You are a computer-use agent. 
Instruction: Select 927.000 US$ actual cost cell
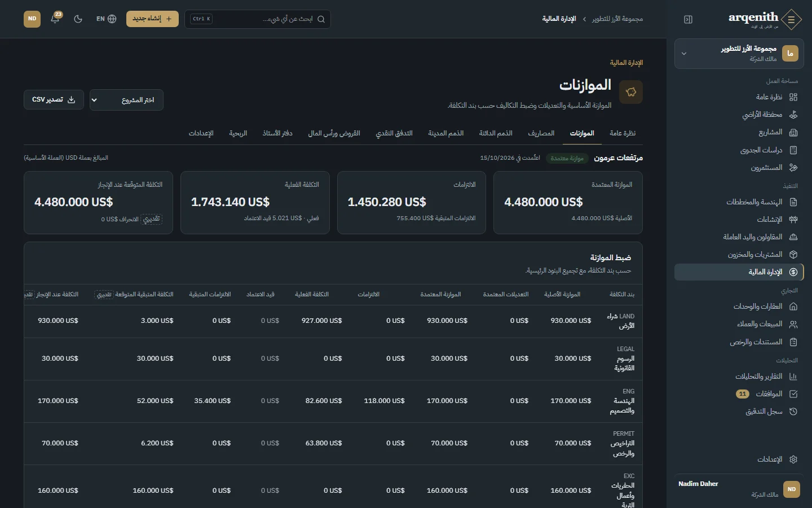click(x=321, y=321)
